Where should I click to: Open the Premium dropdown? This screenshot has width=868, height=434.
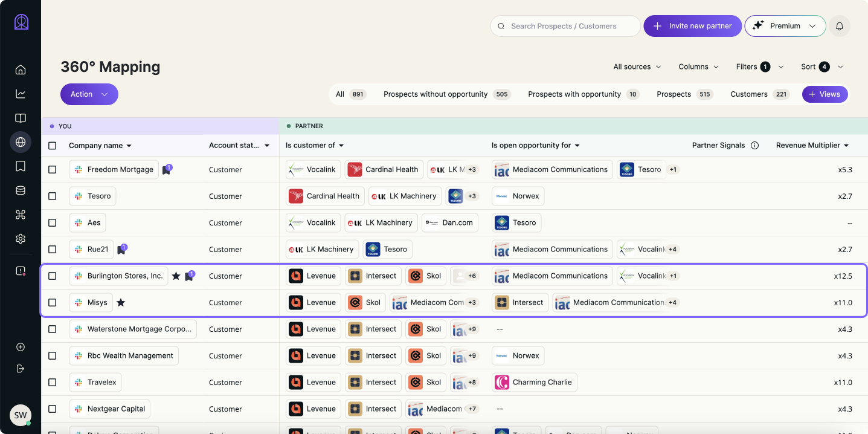(785, 26)
